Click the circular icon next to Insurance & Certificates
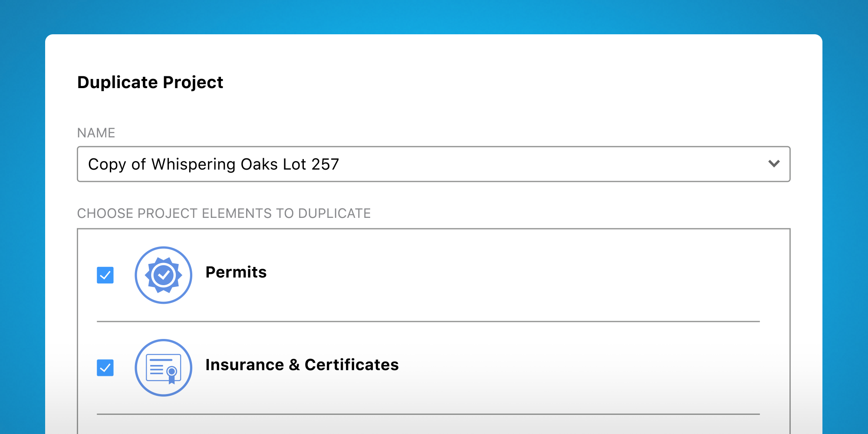 164,368
